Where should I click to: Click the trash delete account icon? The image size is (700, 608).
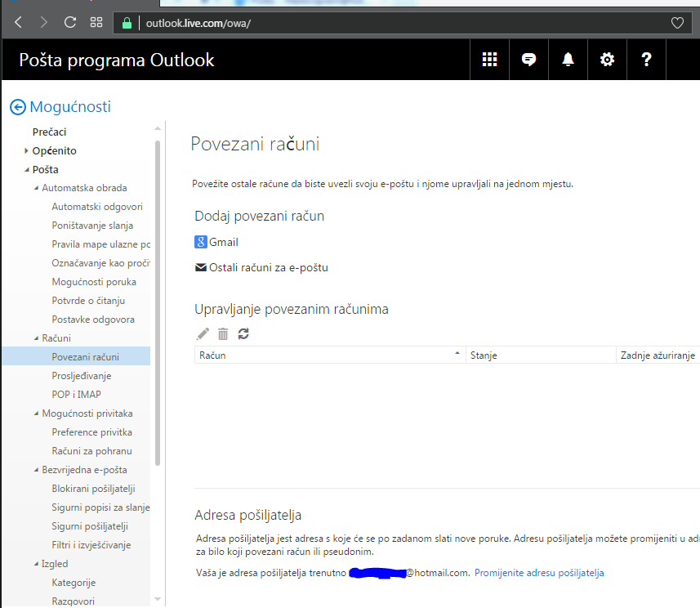tap(223, 333)
